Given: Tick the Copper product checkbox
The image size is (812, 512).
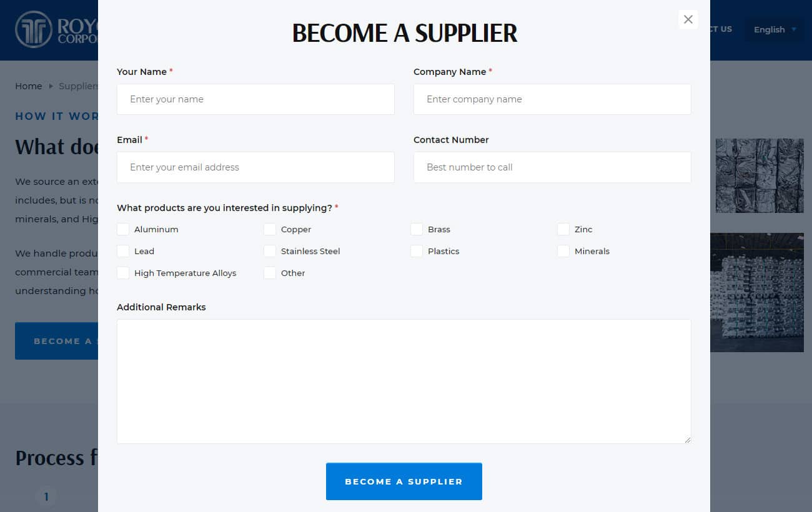Looking at the screenshot, I should [270, 229].
